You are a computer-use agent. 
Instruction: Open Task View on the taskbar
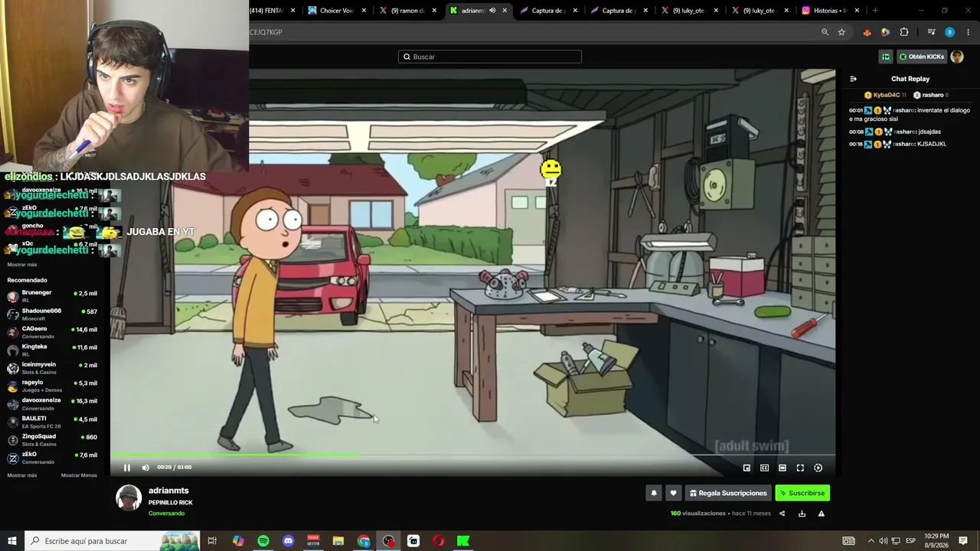click(212, 541)
